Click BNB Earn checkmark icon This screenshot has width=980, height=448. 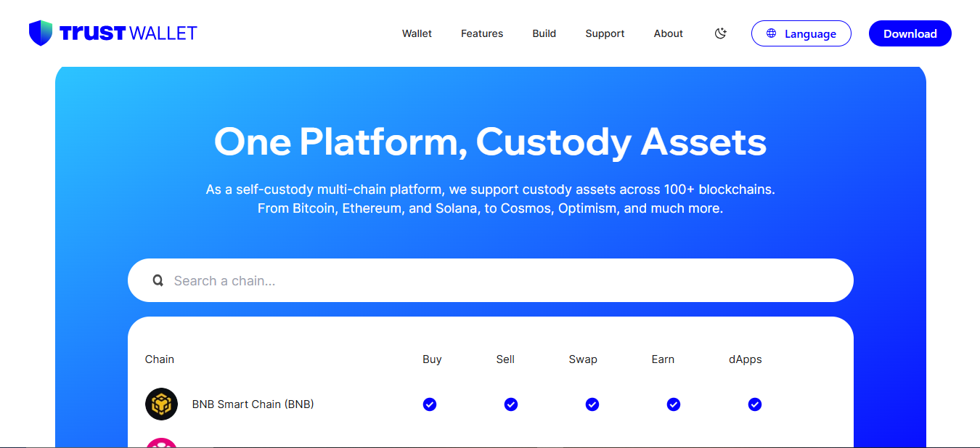(x=674, y=404)
